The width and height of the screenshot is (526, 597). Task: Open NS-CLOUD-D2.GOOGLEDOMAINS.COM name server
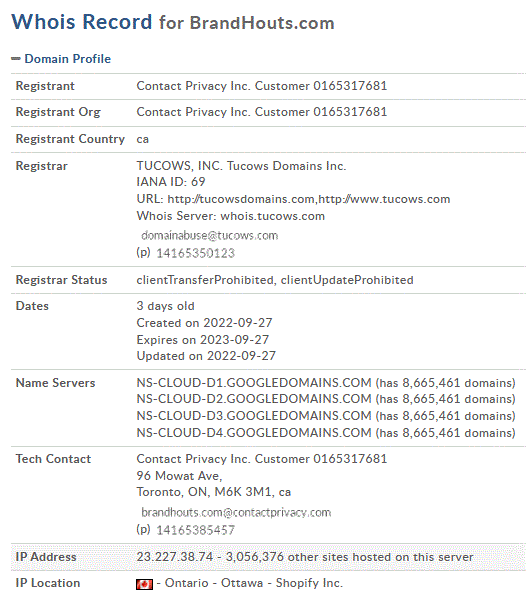pyautogui.click(x=254, y=399)
